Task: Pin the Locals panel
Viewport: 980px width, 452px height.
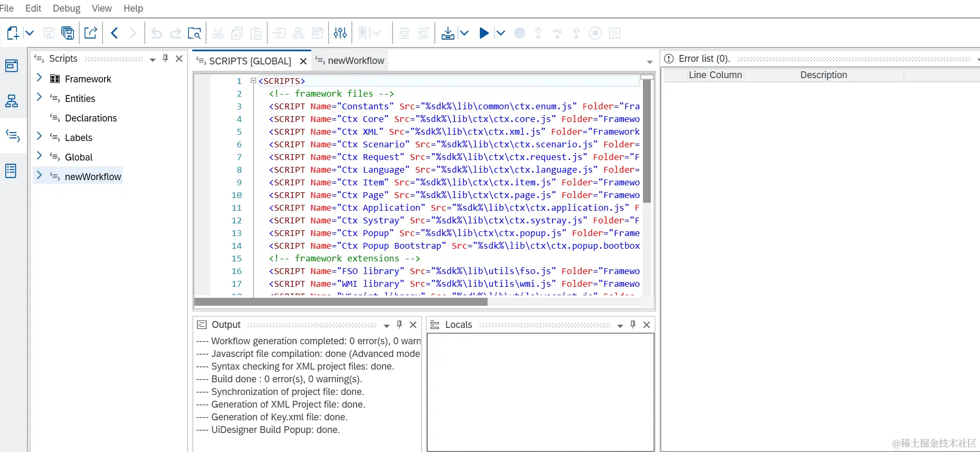Action: coord(633,325)
